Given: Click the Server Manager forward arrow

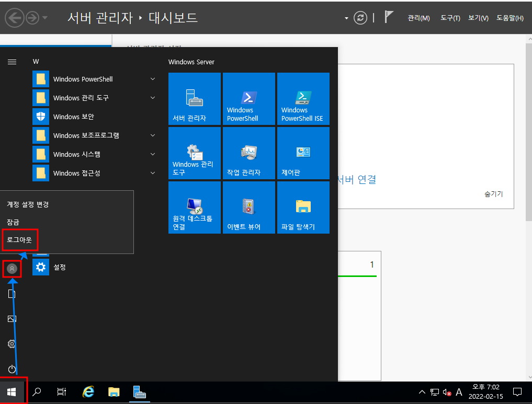Looking at the screenshot, I should click(32, 18).
